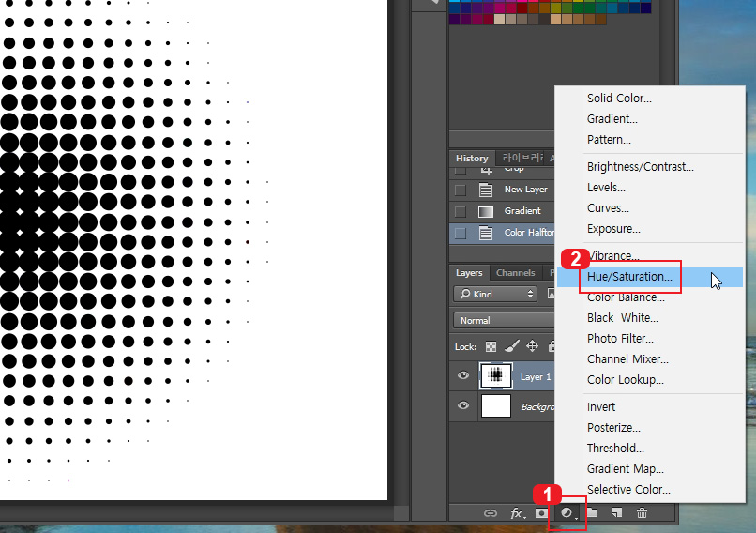Click the Gradient history state icon
The width and height of the screenshot is (756, 533).
486,211
